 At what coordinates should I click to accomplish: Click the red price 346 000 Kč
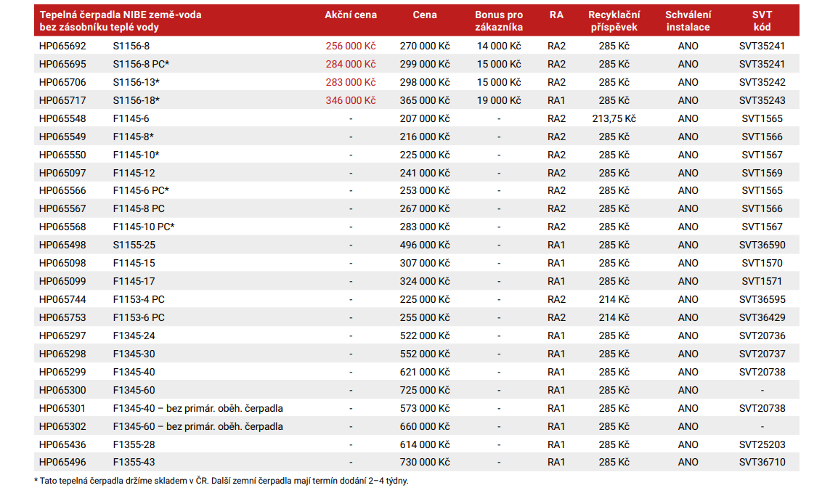coord(351,100)
